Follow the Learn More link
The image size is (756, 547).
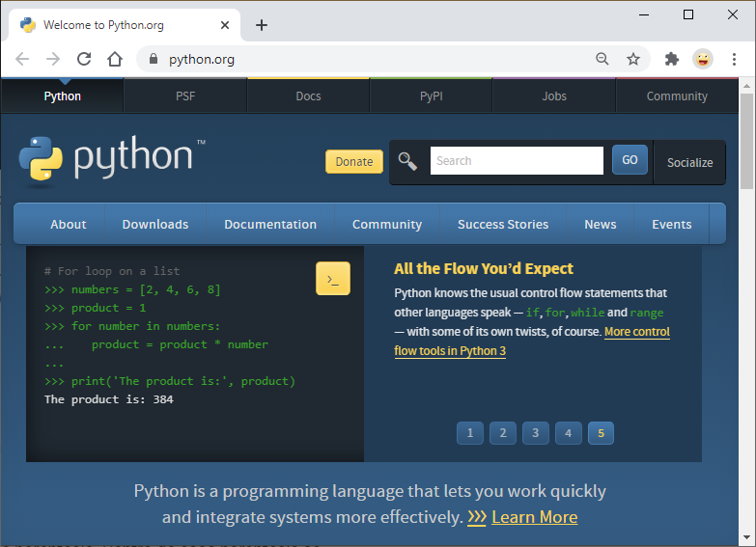[x=534, y=517]
